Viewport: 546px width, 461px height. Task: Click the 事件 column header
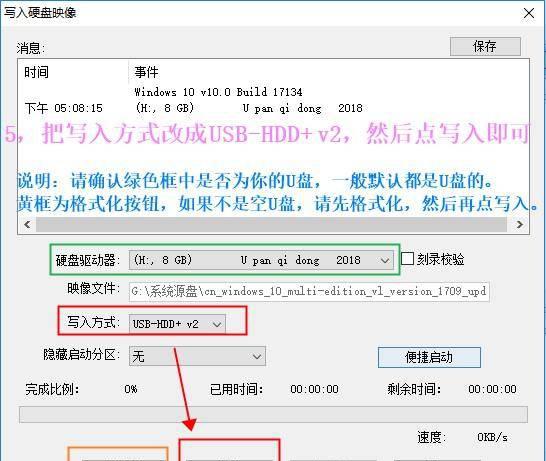[147, 72]
